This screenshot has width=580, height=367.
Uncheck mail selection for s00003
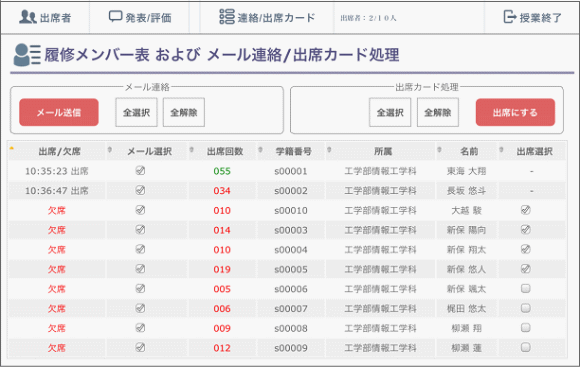point(140,229)
